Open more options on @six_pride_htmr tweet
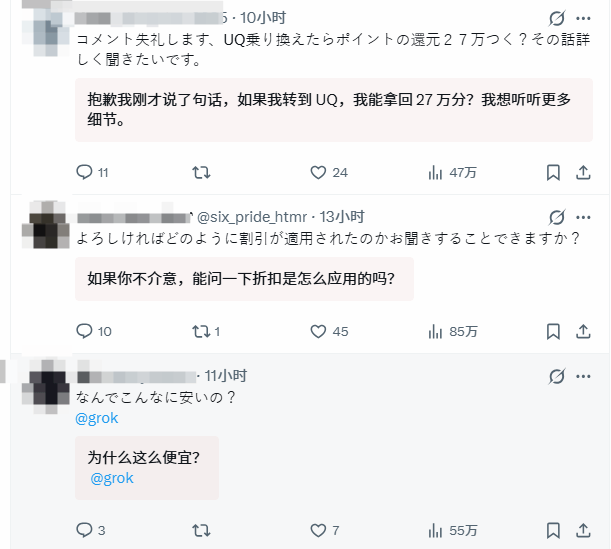The image size is (611, 549). pos(583,217)
